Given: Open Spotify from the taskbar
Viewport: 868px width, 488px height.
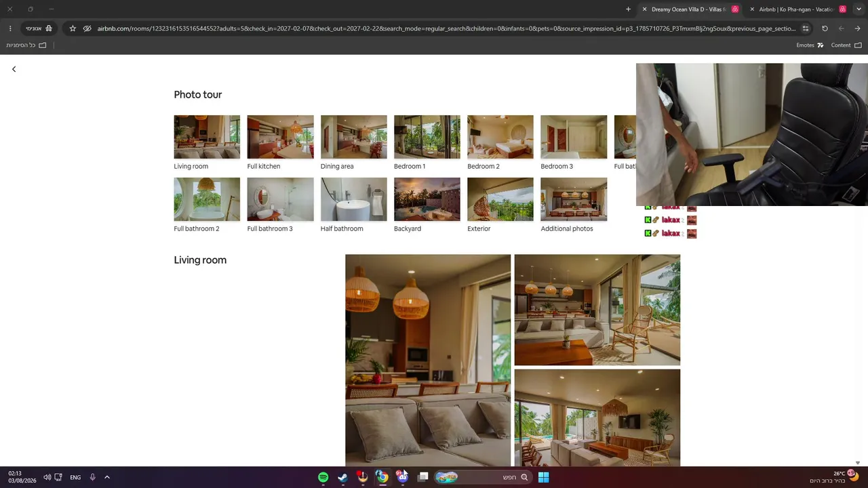Looking at the screenshot, I should pos(323,477).
